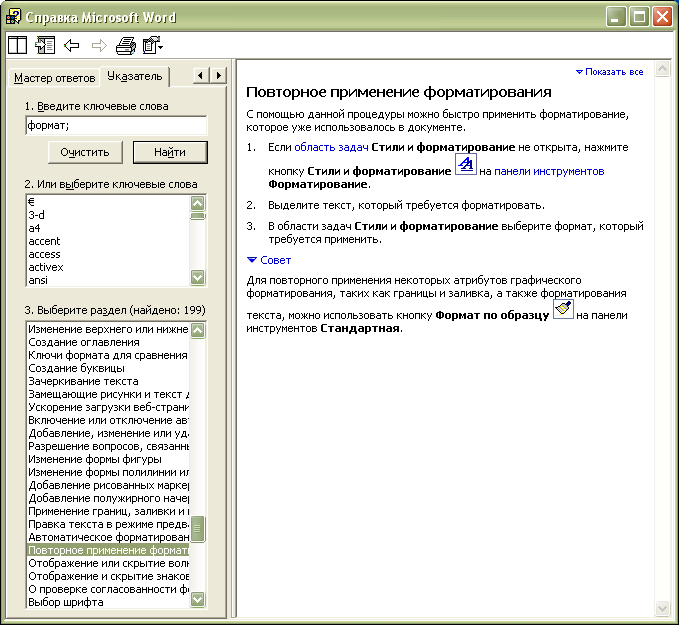Open topic Замещающие рисунки и текст
Screen dimensions: 679x625
coord(108,394)
